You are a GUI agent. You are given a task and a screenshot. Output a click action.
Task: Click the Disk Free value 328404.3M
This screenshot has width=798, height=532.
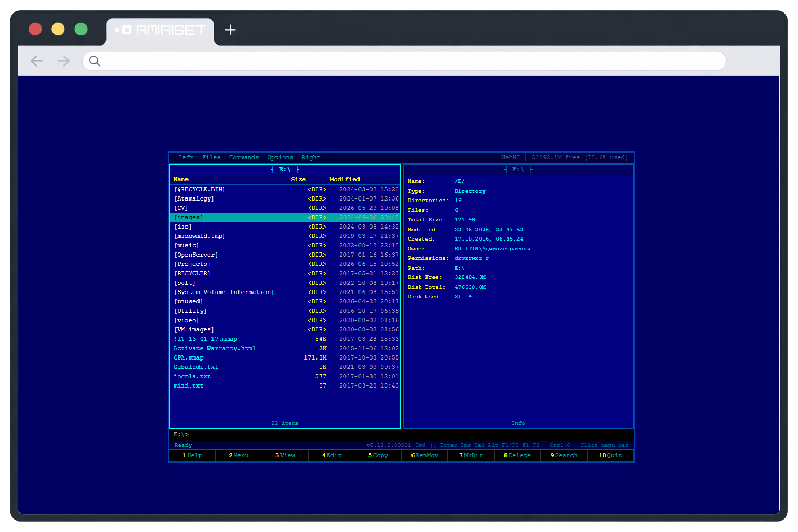(x=470, y=277)
